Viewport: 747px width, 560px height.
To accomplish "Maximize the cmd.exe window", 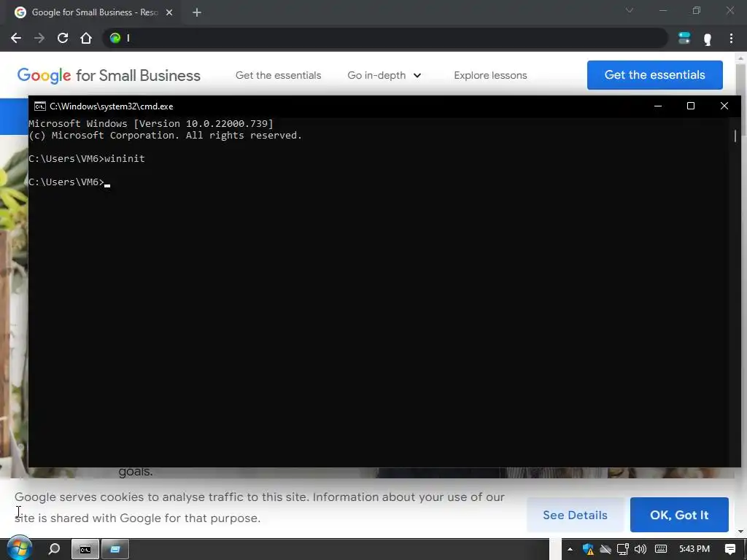I will 690,106.
